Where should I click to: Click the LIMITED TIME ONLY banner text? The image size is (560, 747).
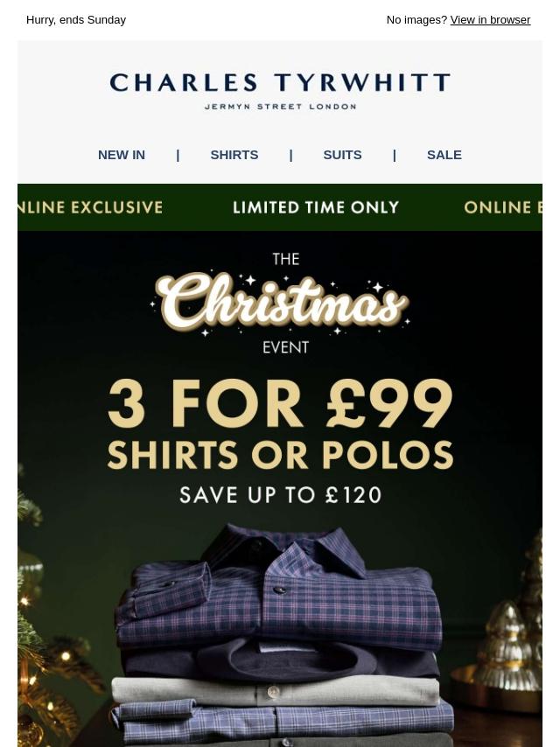[x=316, y=207]
